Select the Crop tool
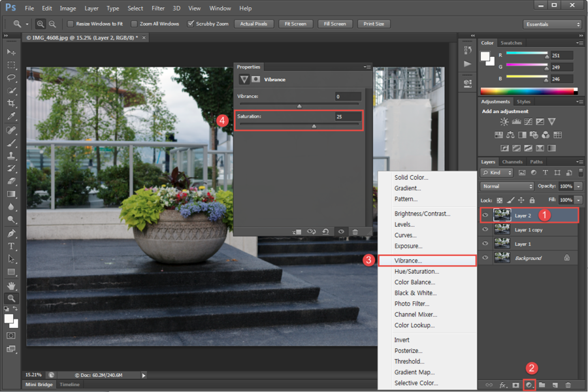 11,103
